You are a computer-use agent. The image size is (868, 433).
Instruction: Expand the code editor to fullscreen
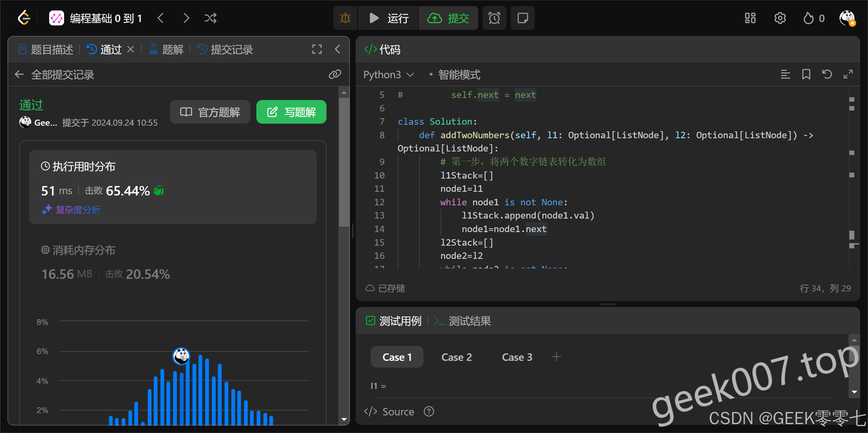tap(848, 74)
